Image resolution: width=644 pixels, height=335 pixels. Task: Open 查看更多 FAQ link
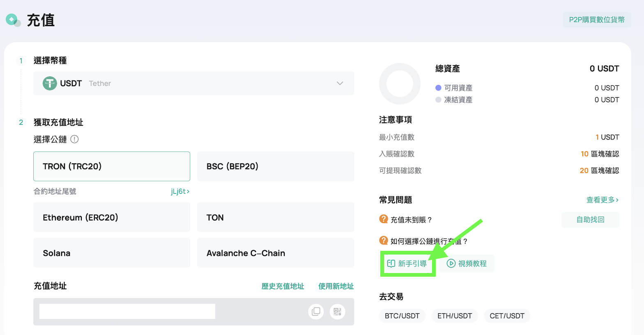point(603,200)
